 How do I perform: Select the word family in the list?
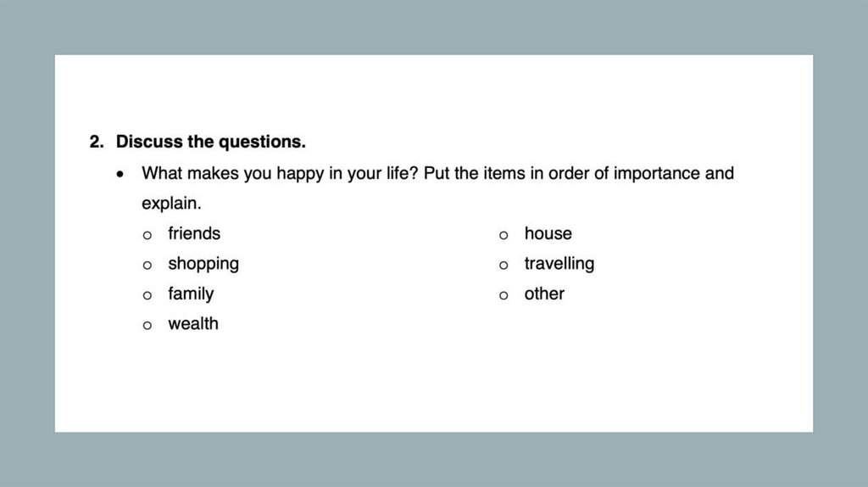click(191, 294)
